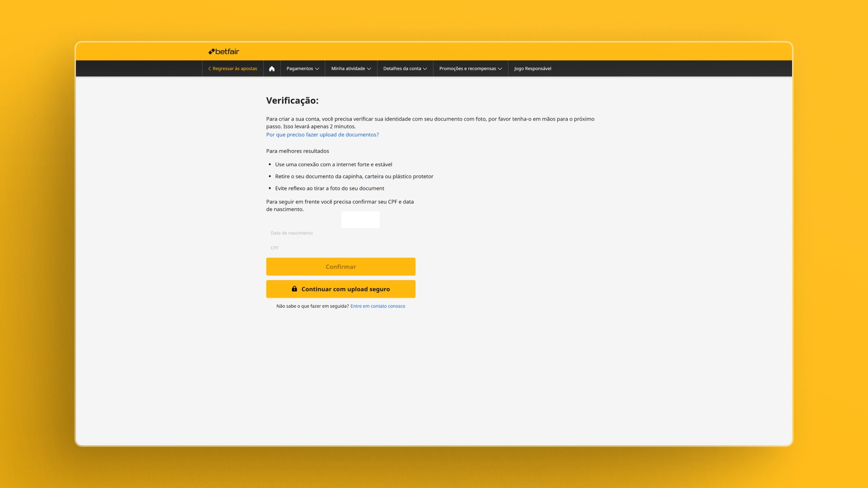Open the Jogo Responsável section
This screenshot has height=488, width=868.
pyautogui.click(x=532, y=68)
